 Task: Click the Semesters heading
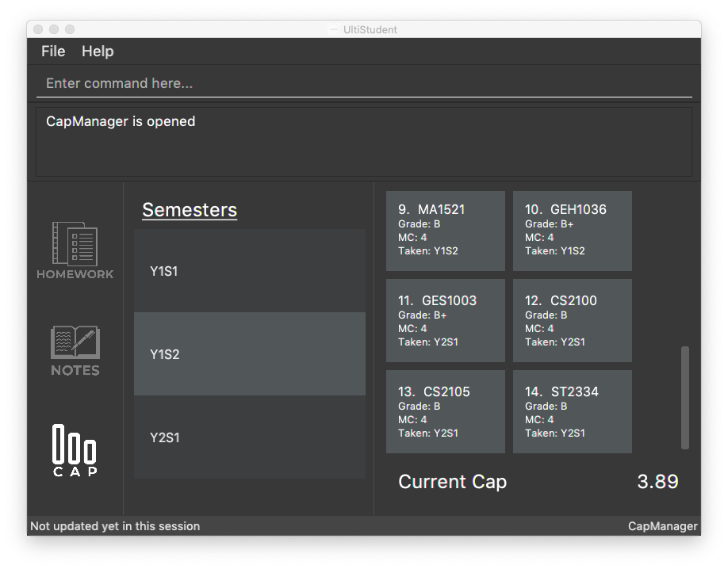pos(190,210)
